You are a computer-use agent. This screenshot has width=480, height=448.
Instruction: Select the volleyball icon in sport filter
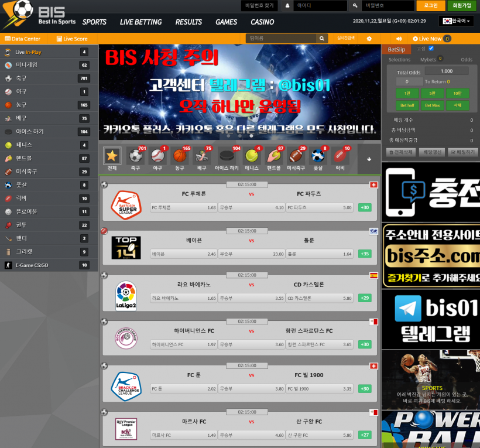(x=202, y=156)
